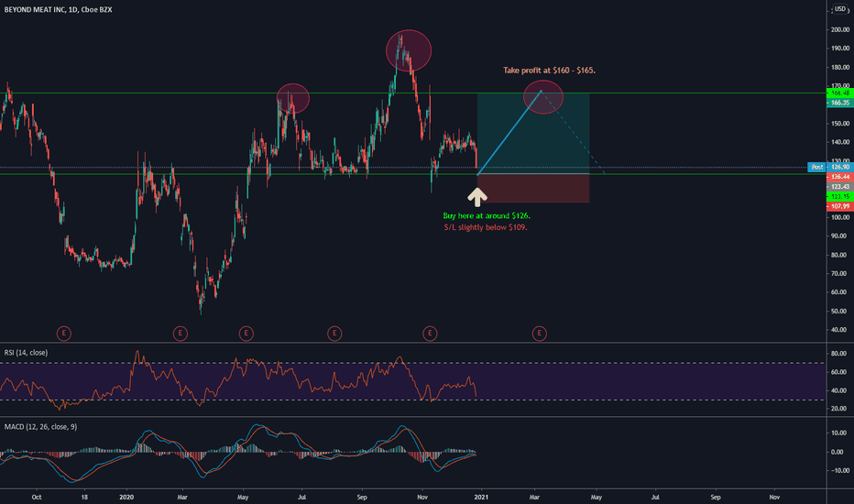Click the blue Post 126.90 price label
The height and width of the screenshot is (504, 854).
[x=830, y=168]
